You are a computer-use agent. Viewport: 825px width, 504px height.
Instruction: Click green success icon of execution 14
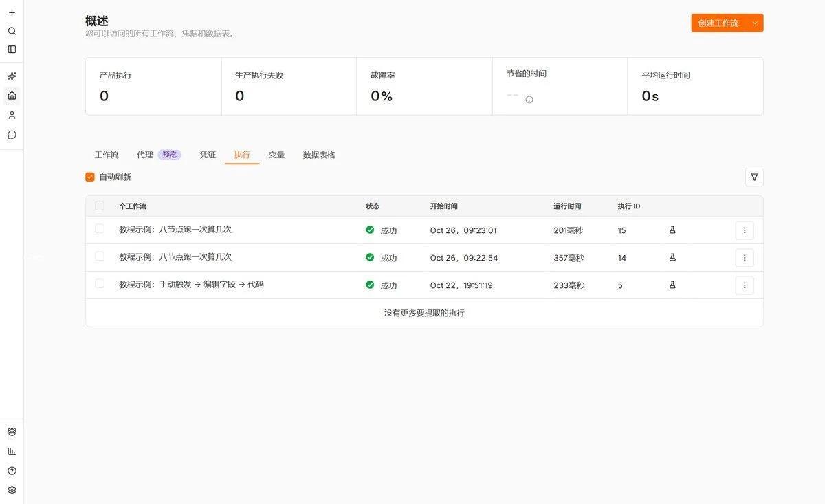point(370,257)
